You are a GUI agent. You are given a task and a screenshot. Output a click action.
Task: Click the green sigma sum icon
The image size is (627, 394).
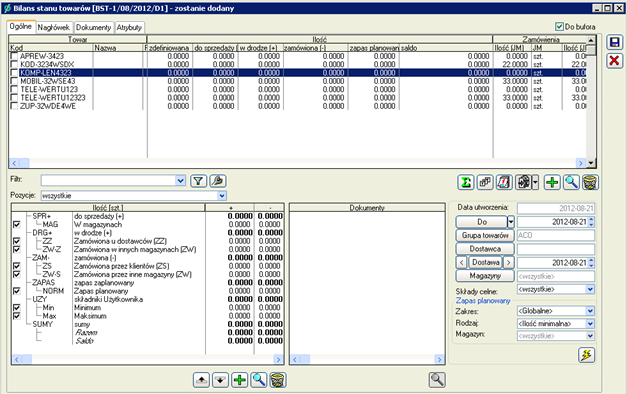tap(465, 182)
